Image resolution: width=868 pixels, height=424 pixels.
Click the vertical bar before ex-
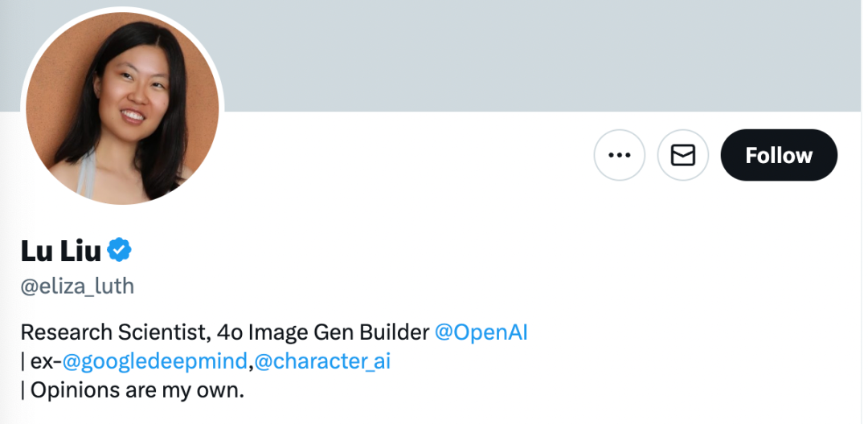coord(23,361)
